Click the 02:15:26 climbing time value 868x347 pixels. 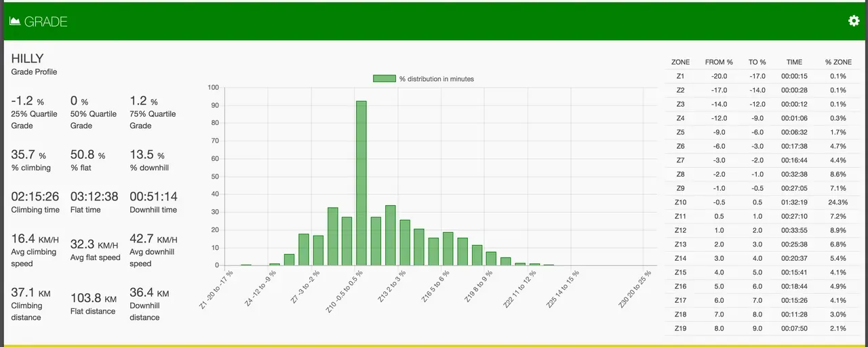pyautogui.click(x=35, y=197)
